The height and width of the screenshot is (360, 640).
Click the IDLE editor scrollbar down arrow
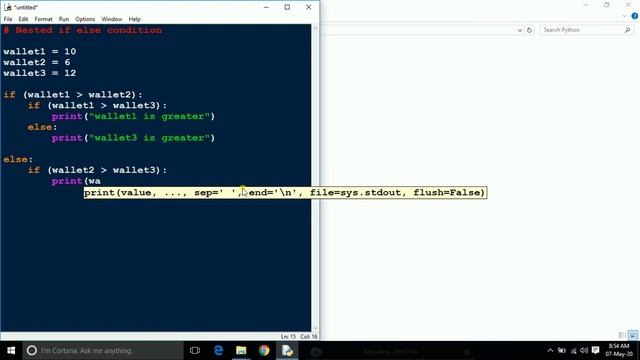[315, 329]
